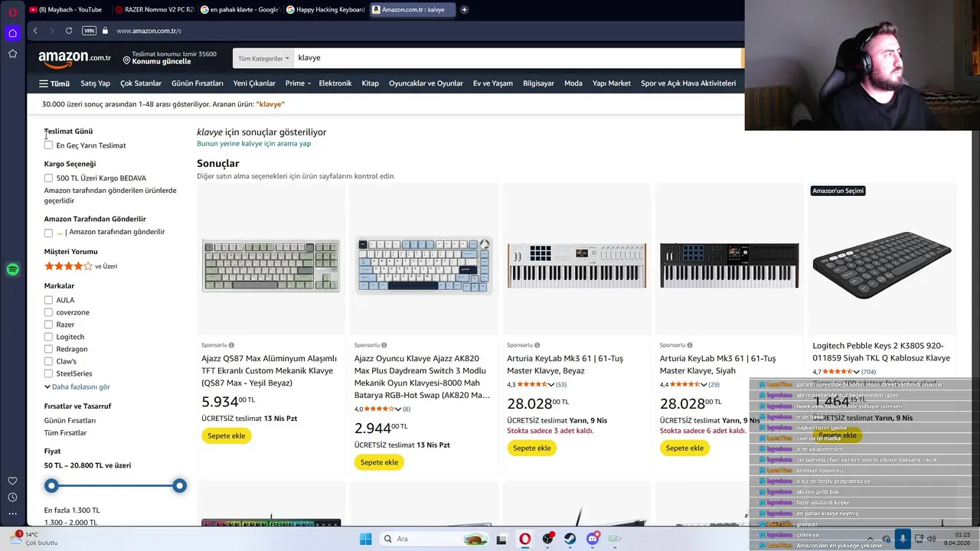Tick the Logitech brand checkbox
Screen dimensions: 980x551
48,337
